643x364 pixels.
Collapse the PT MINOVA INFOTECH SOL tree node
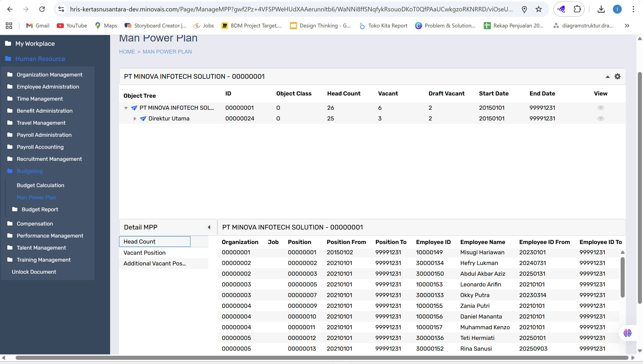(x=126, y=108)
